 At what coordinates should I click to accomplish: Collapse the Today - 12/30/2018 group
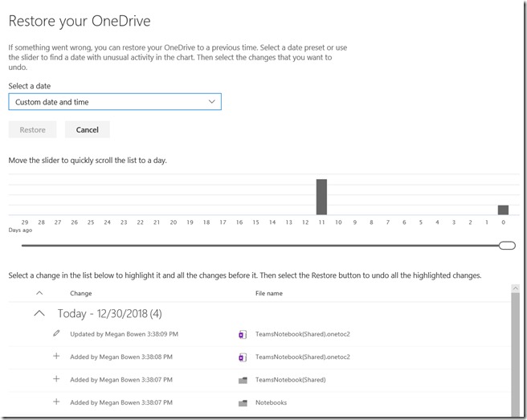(39, 313)
